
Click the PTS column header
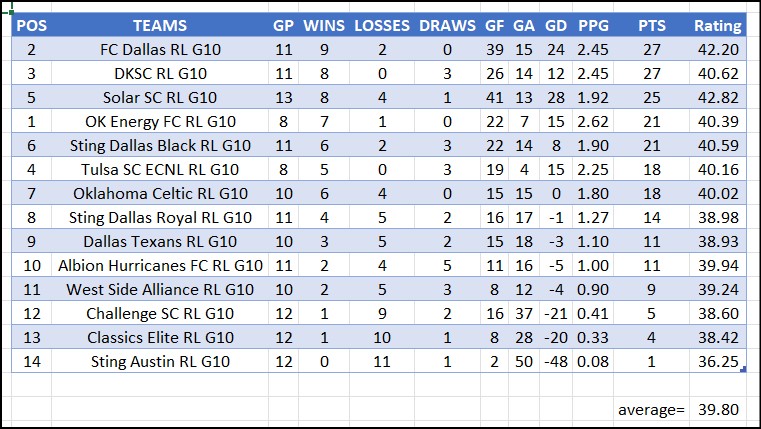[652, 25]
